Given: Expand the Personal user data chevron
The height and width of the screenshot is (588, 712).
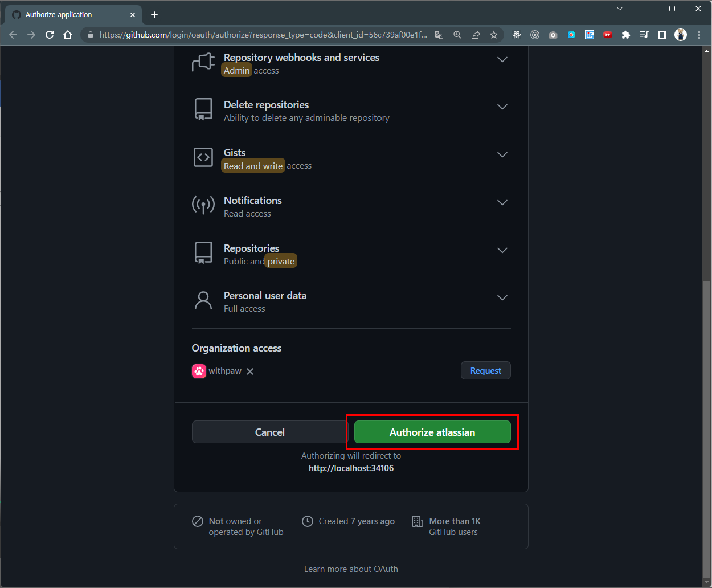Looking at the screenshot, I should (x=502, y=297).
